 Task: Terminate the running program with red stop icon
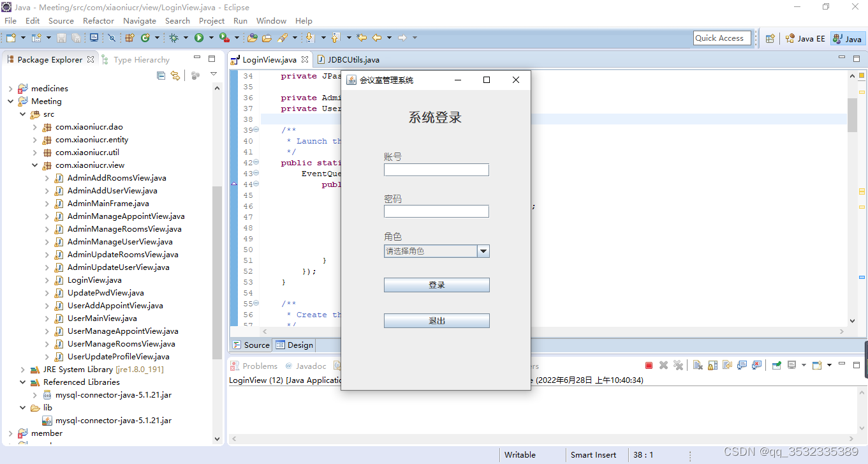tap(649, 365)
